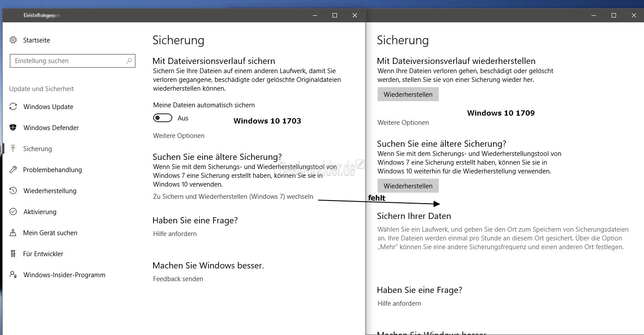Click Weitere Optionen in the 1703 window
The width and height of the screenshot is (644, 335).
(x=178, y=136)
